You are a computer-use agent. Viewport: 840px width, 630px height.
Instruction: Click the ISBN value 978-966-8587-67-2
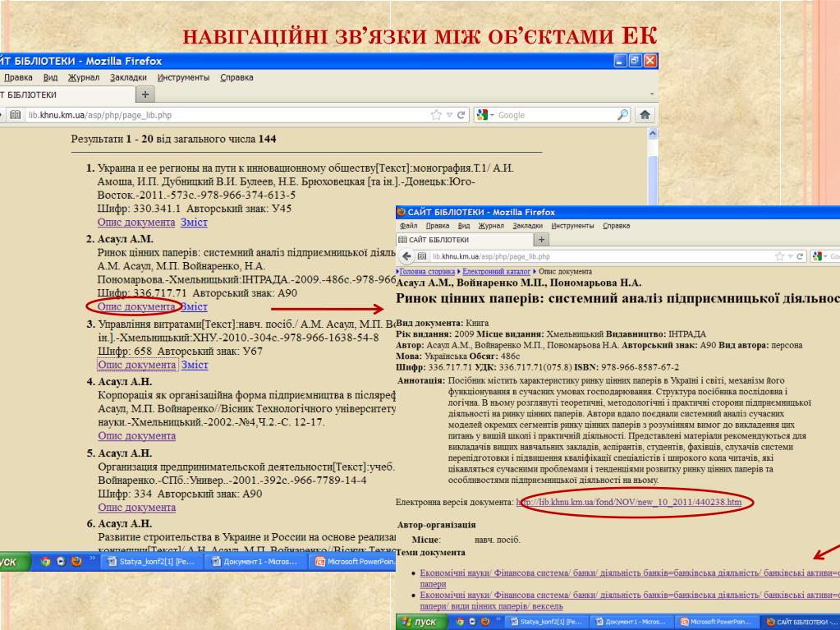pyautogui.click(x=640, y=367)
